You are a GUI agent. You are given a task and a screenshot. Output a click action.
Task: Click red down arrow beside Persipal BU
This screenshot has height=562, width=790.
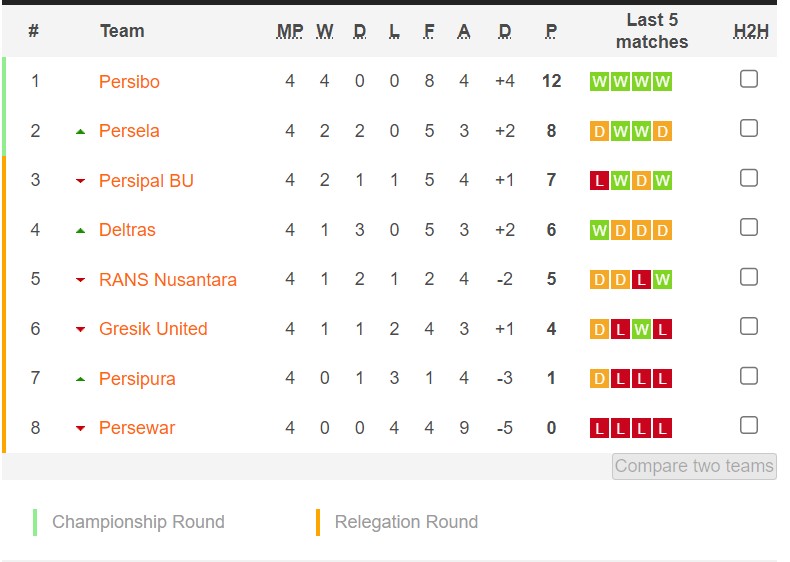click(80, 181)
